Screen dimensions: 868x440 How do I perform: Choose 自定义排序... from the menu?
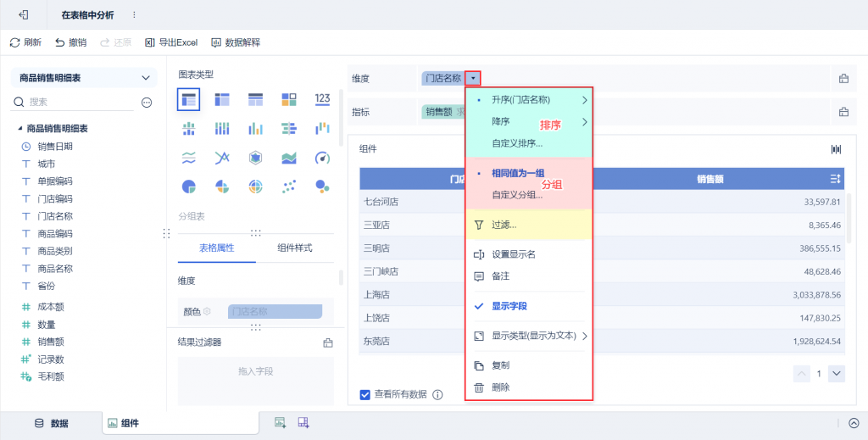517,143
